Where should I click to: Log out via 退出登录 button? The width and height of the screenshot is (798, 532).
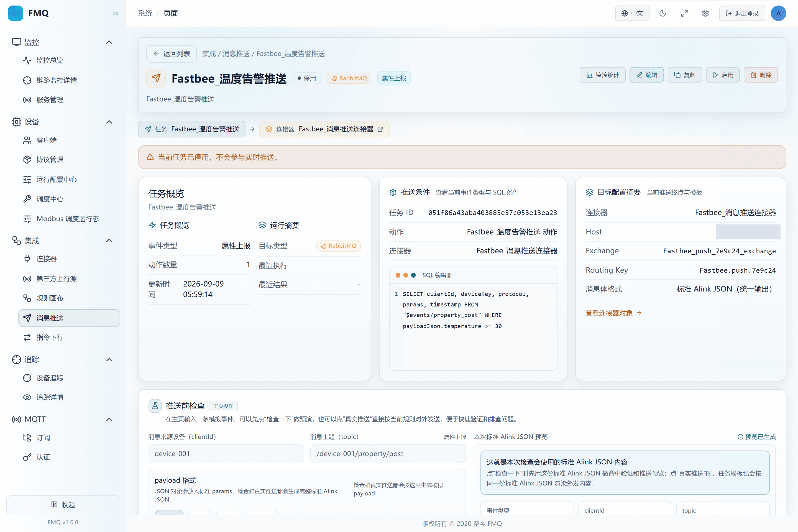point(742,13)
